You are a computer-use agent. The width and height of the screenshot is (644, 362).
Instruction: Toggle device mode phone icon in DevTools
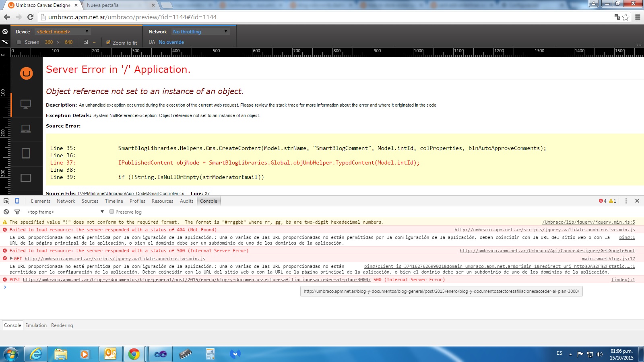click(17, 201)
